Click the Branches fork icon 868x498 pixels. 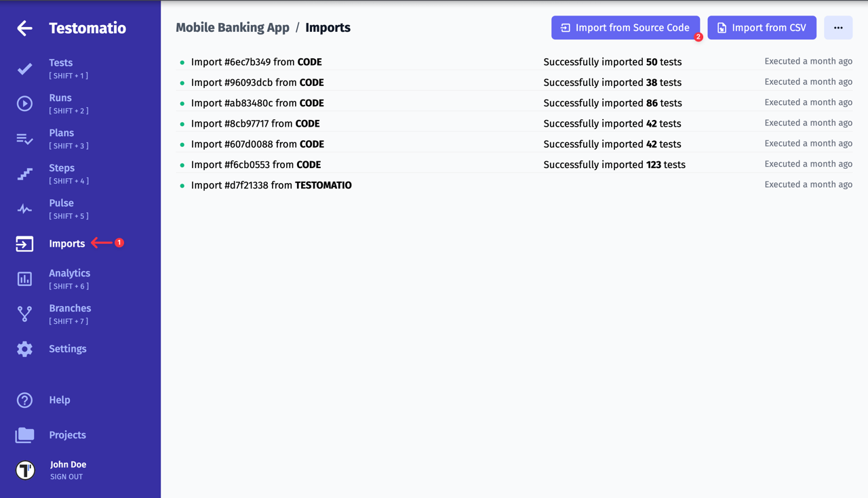[x=24, y=314]
